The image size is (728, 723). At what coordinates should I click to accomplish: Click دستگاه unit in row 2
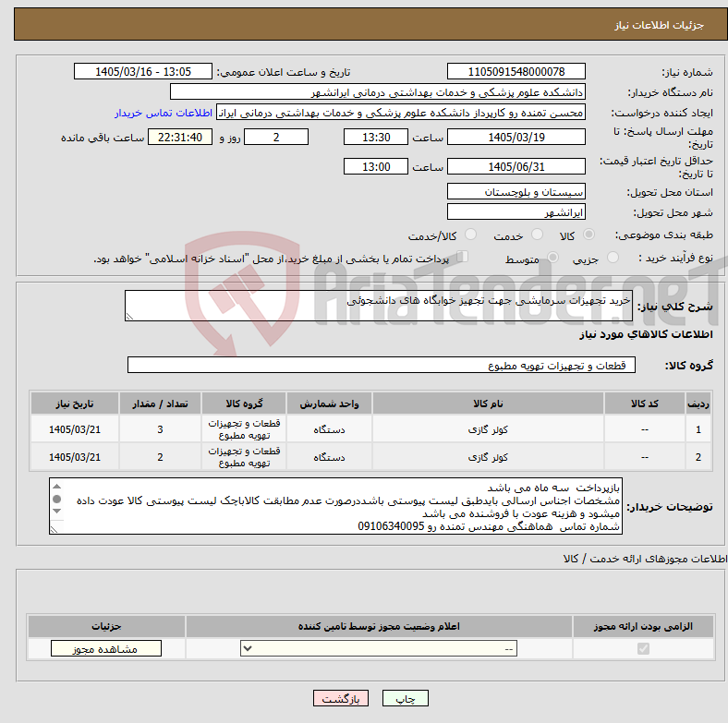[329, 457]
